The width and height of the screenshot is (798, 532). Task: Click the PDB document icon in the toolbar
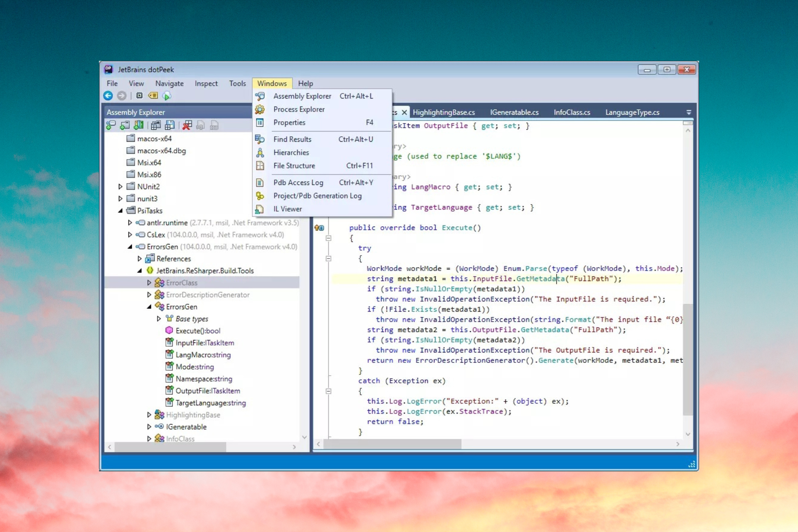(x=214, y=125)
